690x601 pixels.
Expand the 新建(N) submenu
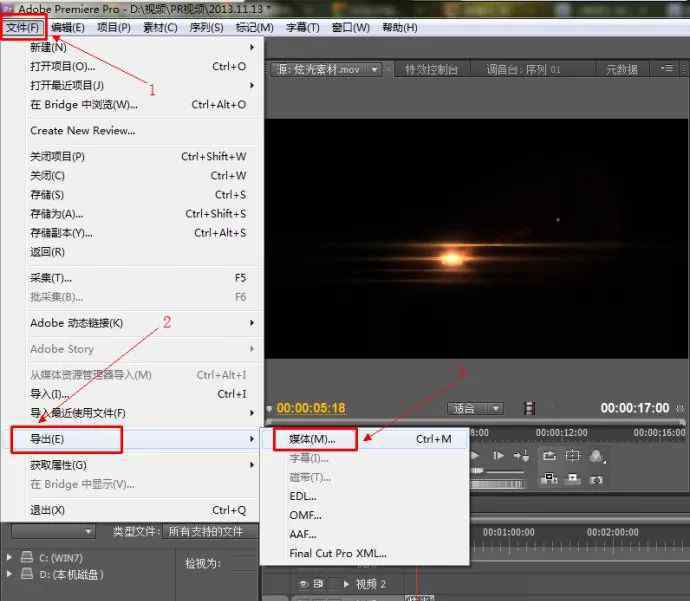click(142, 47)
